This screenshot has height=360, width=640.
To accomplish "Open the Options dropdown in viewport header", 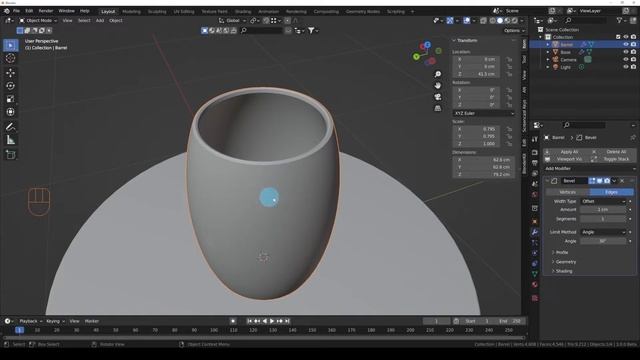I will point(513,31).
